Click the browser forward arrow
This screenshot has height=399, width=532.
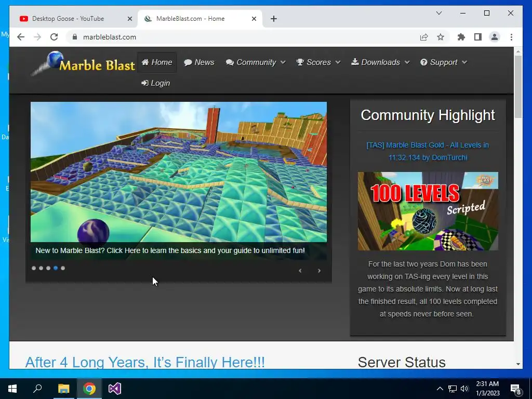click(37, 37)
